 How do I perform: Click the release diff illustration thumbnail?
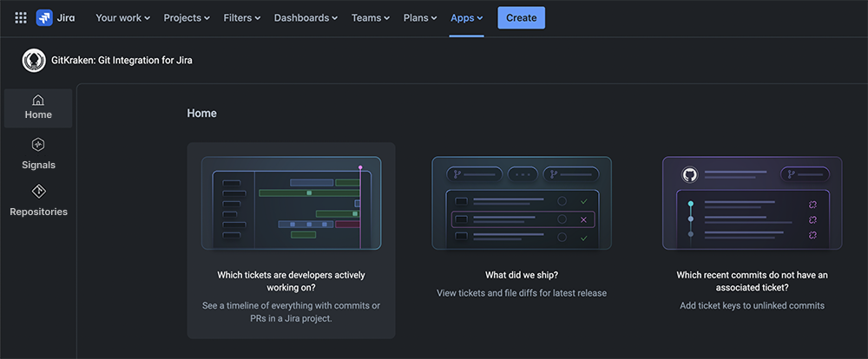click(x=522, y=203)
